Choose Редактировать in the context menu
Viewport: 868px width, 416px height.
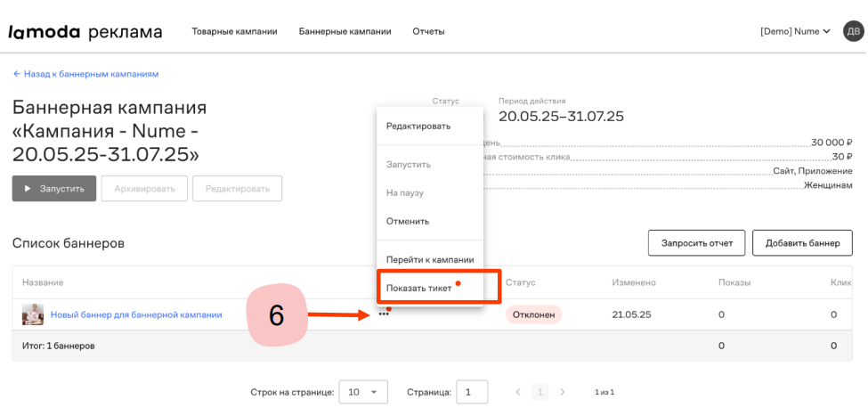[x=430, y=126]
